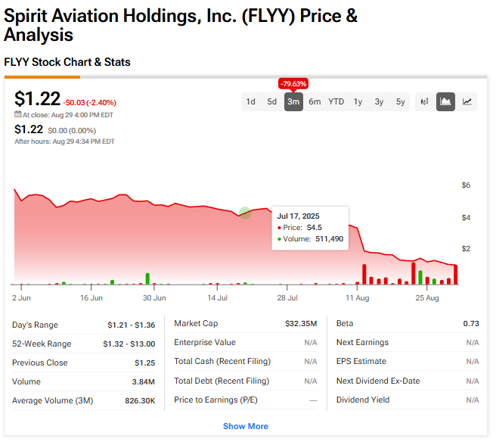Switch chart to 6m range
The image size is (496, 448).
pos(315,101)
